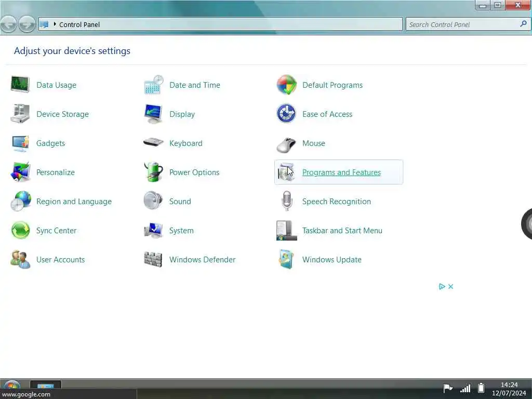532x399 pixels.
Task: Open the Keyboard settings link
Action: click(x=186, y=143)
